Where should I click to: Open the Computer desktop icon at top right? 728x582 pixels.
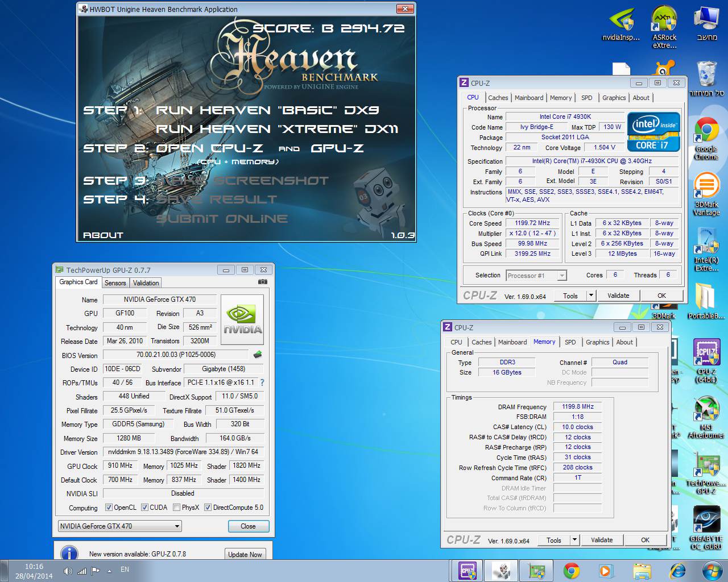[706, 24]
